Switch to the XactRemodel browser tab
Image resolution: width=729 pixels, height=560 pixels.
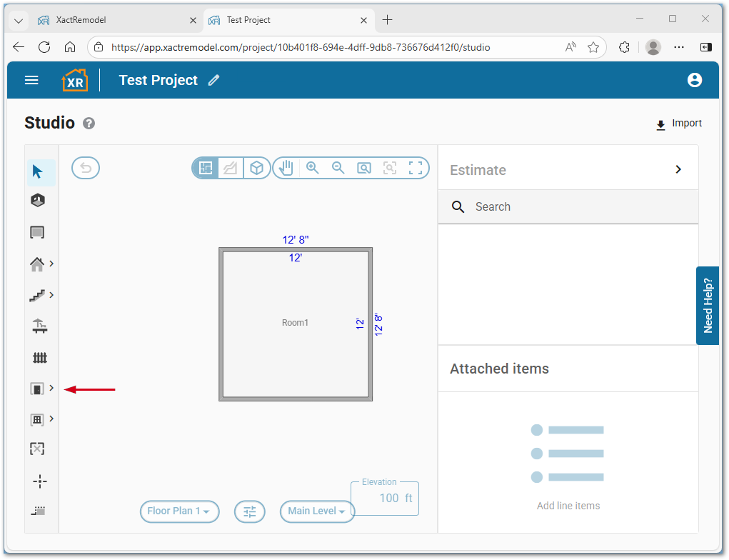(x=106, y=20)
